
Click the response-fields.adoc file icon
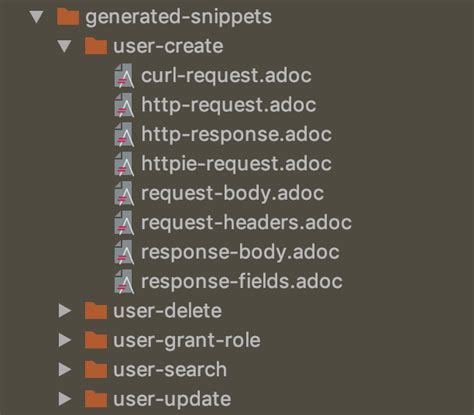124,281
